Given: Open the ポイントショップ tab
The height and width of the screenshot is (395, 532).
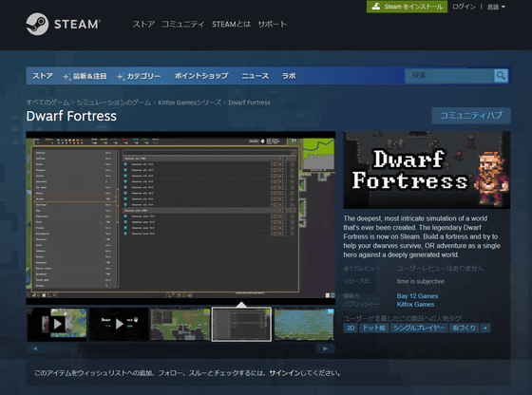Looking at the screenshot, I should 201,76.
